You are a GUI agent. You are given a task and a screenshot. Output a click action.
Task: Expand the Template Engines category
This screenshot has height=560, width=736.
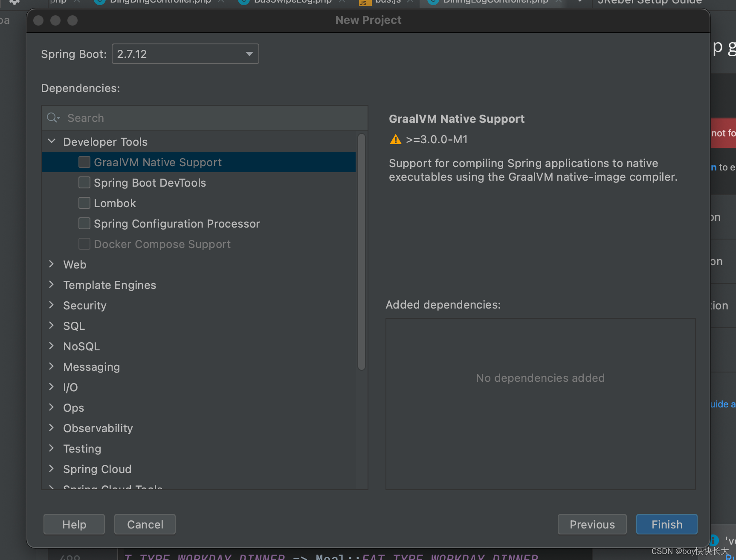[x=52, y=285]
